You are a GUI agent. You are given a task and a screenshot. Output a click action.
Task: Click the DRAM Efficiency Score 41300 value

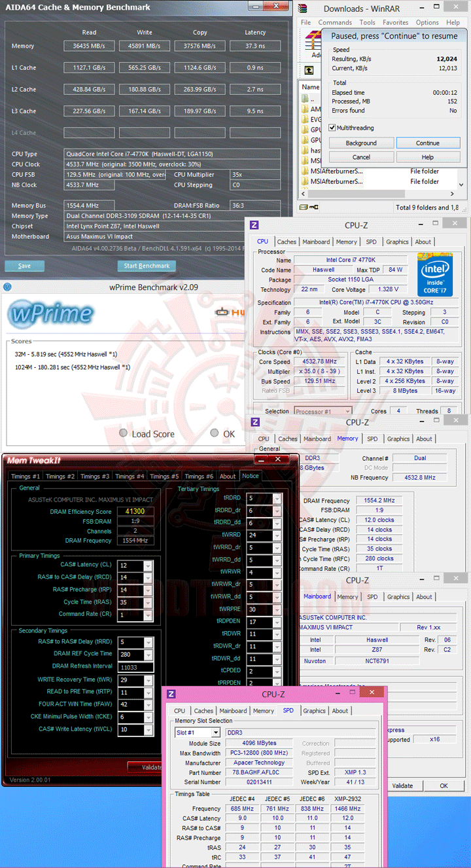click(135, 512)
